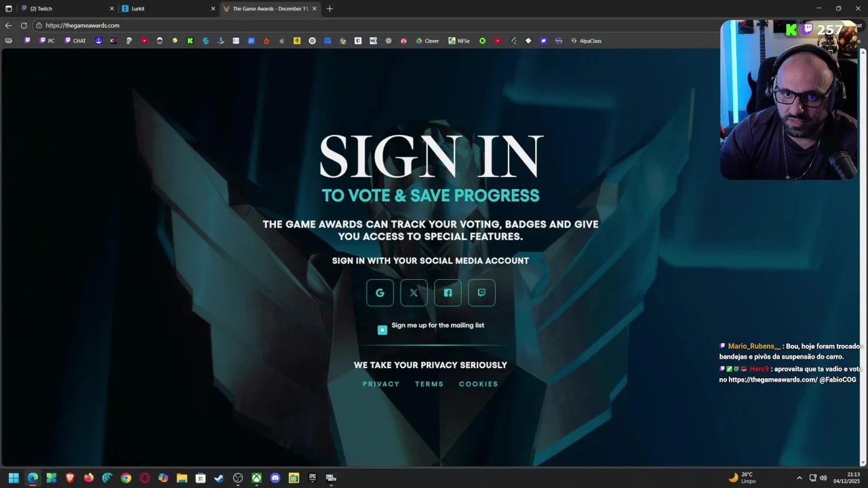
Task: Sign in with the Google icon
Action: 380,293
